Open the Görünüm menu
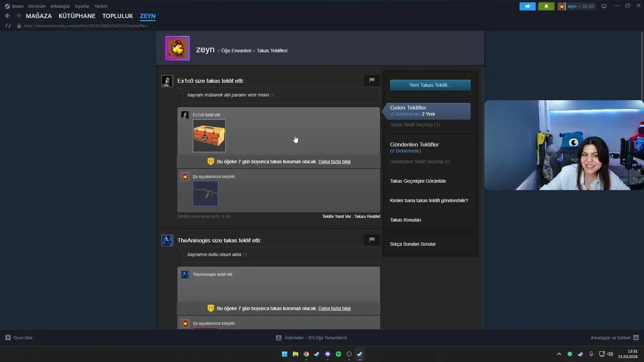This screenshot has width=644, height=362. [37, 6]
